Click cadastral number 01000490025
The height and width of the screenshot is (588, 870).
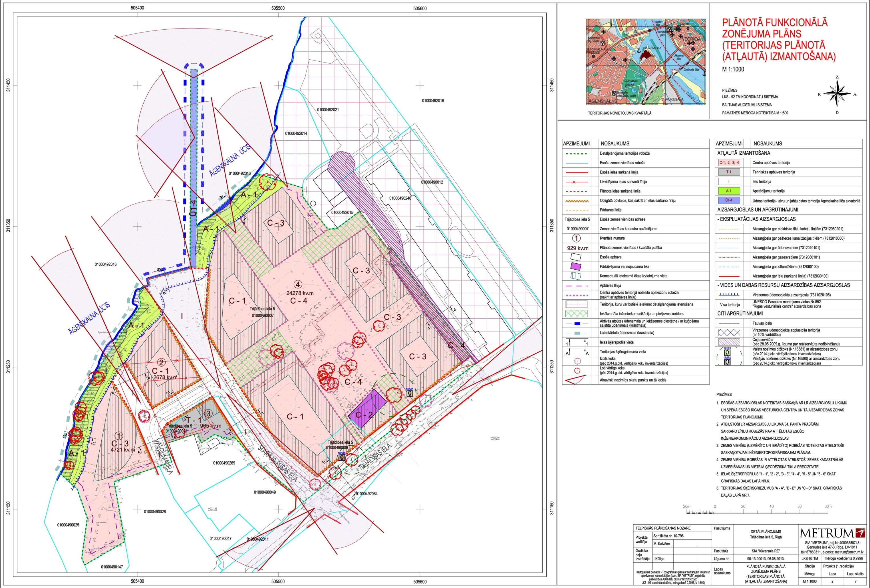(x=68, y=525)
